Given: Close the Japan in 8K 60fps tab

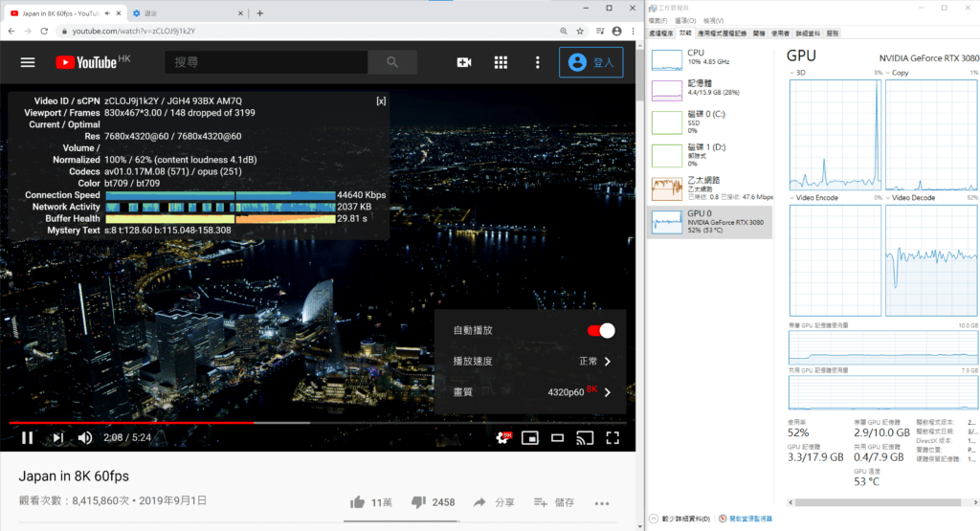Looking at the screenshot, I should (119, 13).
